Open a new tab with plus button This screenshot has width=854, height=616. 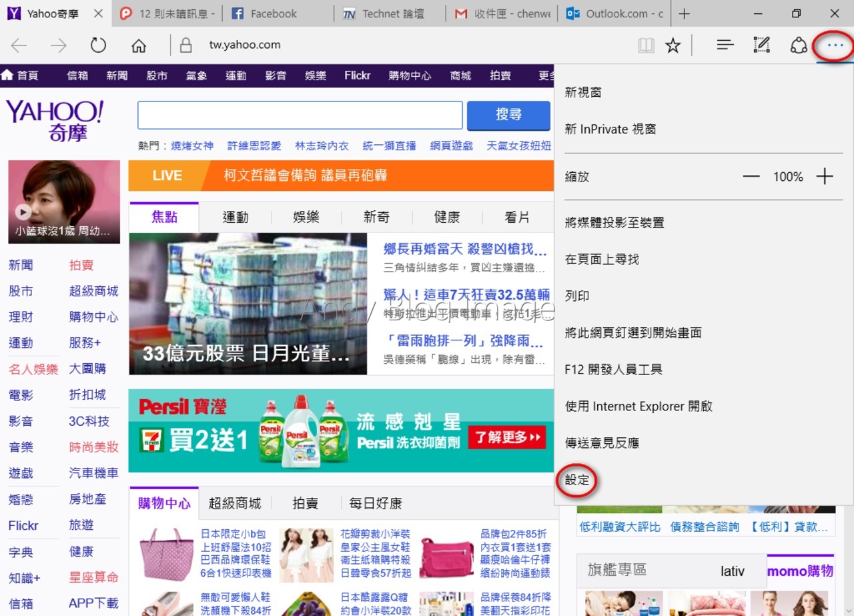click(684, 13)
